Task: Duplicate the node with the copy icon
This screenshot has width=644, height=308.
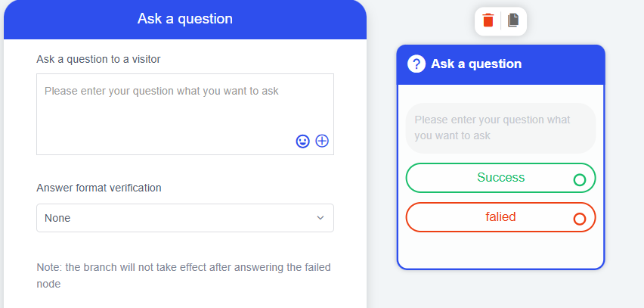Action: click(513, 20)
